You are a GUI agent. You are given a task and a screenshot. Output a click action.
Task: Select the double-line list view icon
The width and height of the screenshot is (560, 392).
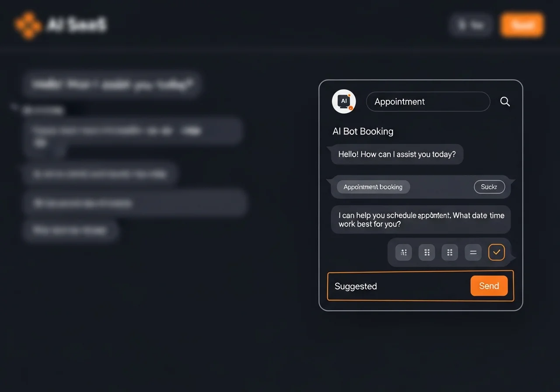(473, 252)
